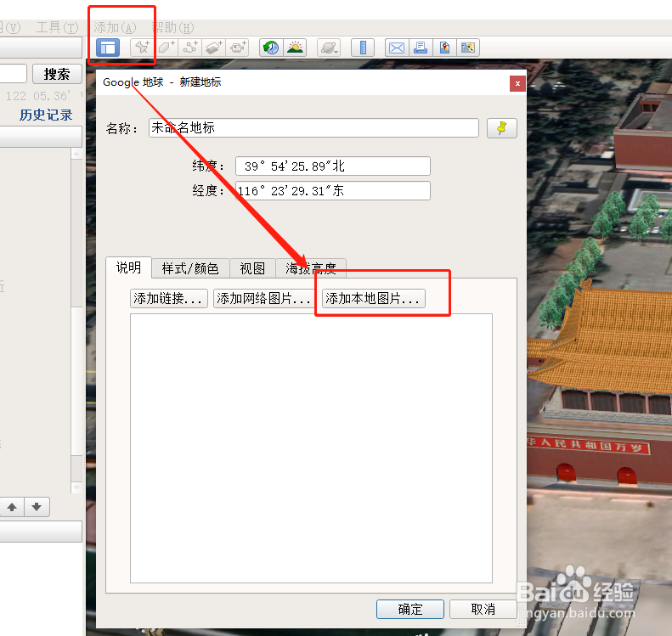Switch to the 海拔高度 tab
This screenshot has height=636, width=672.
pos(311,268)
